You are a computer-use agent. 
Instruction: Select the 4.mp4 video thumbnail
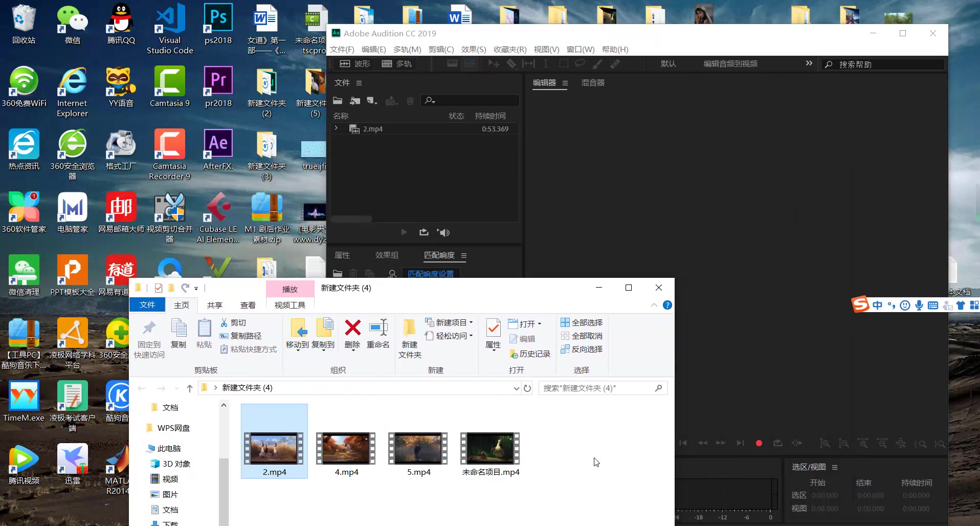346,448
